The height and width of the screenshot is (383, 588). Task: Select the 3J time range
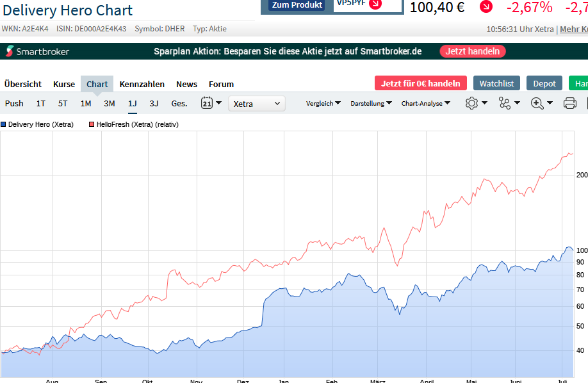[154, 103]
